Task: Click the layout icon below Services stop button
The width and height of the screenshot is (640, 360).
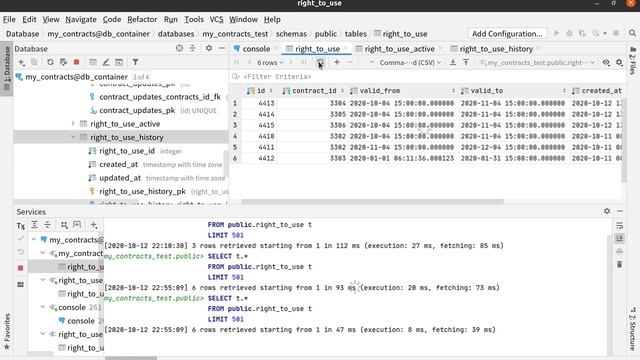Action: pos(20,284)
